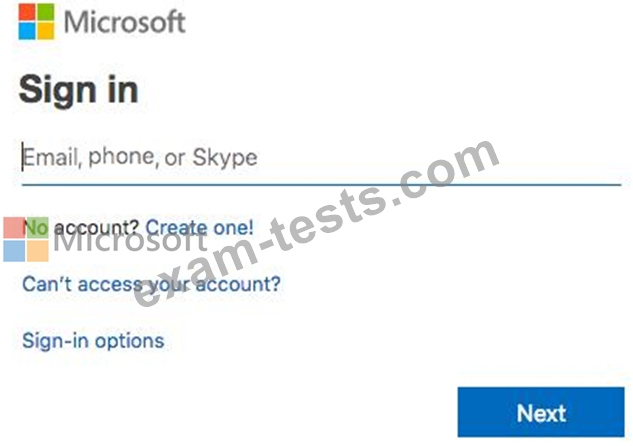The image size is (633, 446).
Task: Click the blue square of the top Microsoft logo
Action: point(27,31)
